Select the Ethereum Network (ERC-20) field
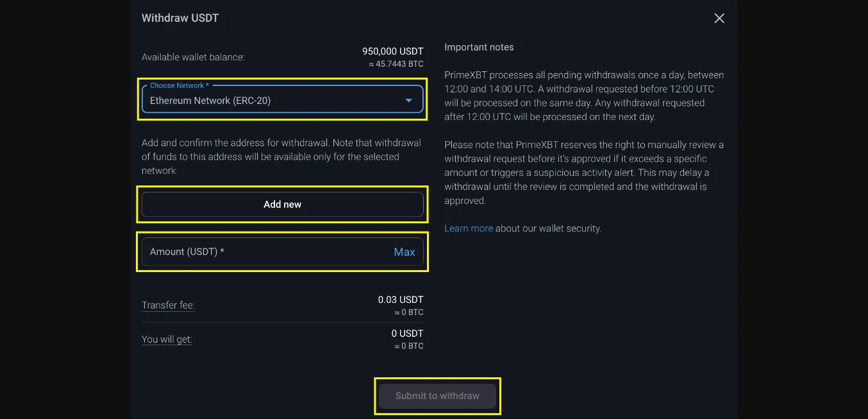Image resolution: width=868 pixels, height=419 pixels. [282, 99]
